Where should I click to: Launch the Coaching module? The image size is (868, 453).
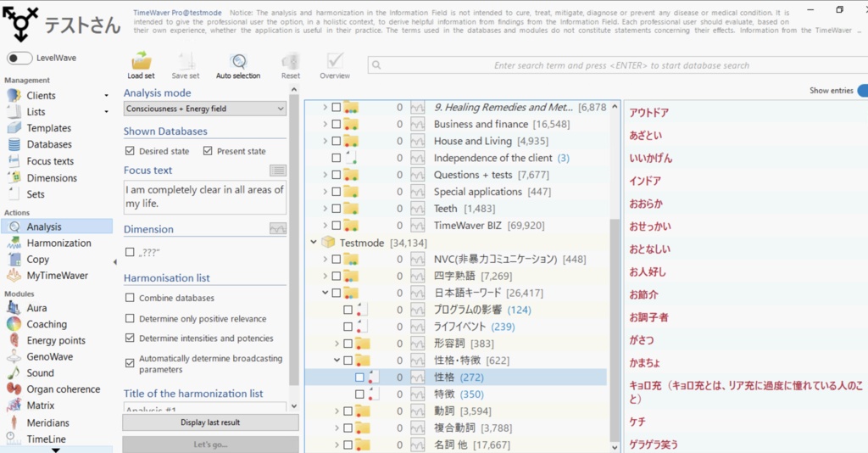point(47,324)
